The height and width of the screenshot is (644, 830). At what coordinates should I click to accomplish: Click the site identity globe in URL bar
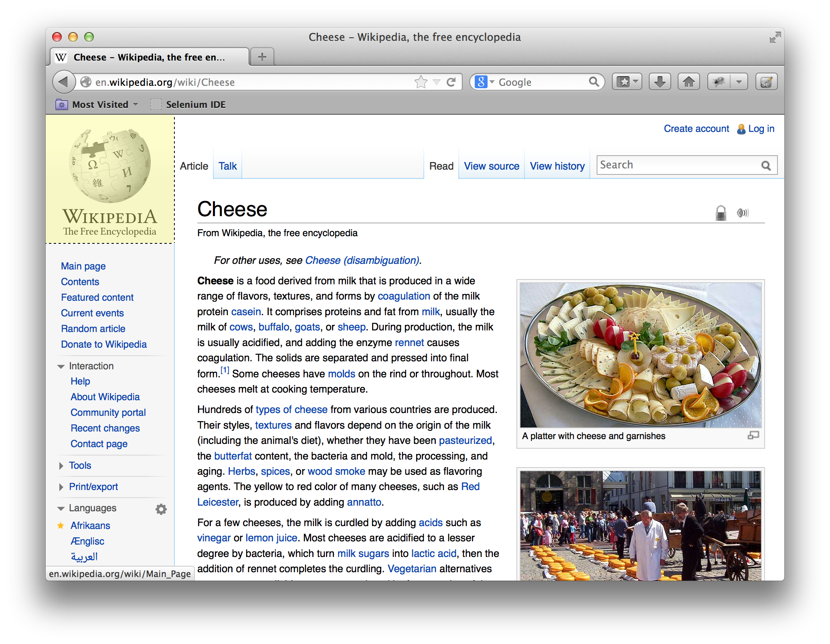[86, 82]
